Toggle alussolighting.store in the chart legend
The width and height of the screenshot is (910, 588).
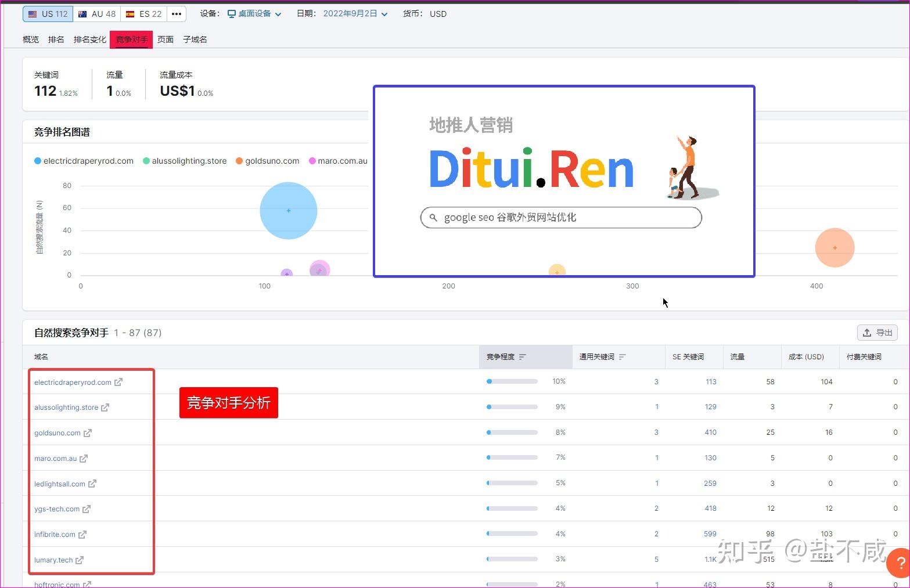click(x=185, y=161)
